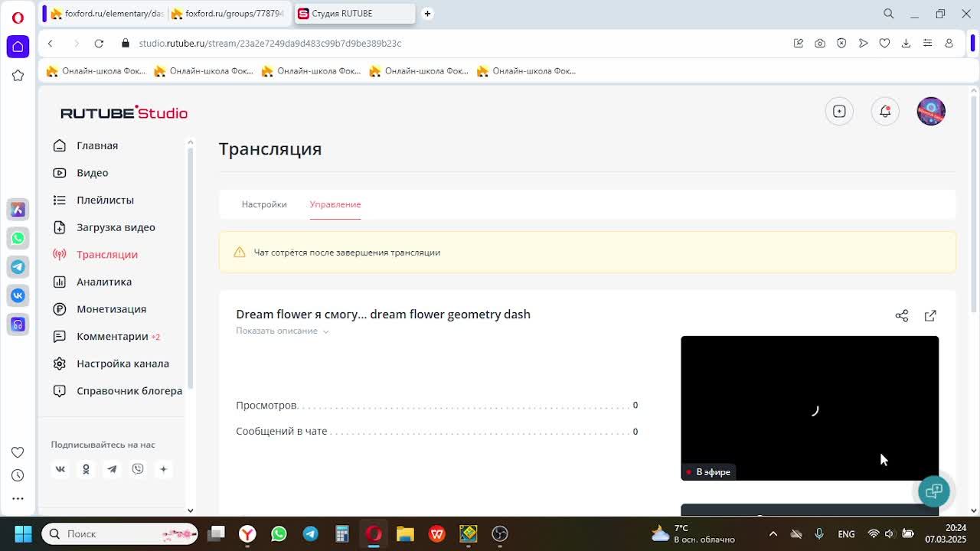Open the taskbar volume control

(890, 534)
